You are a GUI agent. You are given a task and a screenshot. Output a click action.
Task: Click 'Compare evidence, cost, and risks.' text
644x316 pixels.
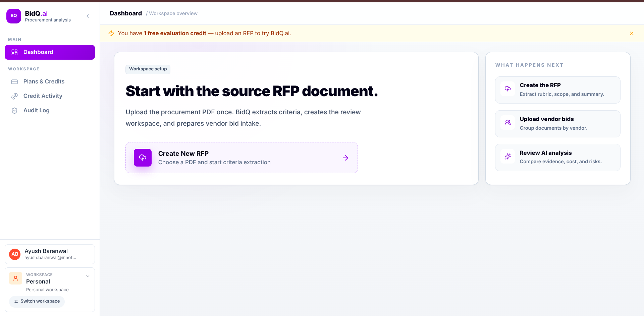click(x=561, y=162)
